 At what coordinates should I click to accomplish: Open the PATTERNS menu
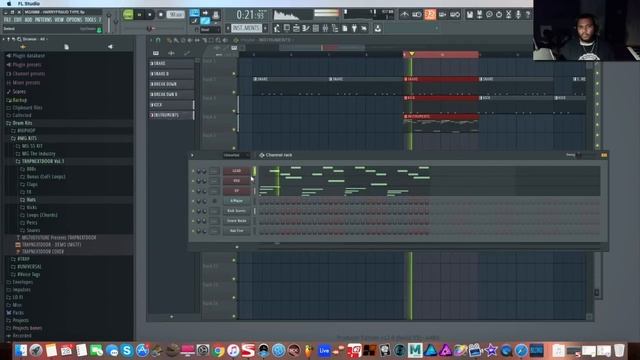(43, 20)
